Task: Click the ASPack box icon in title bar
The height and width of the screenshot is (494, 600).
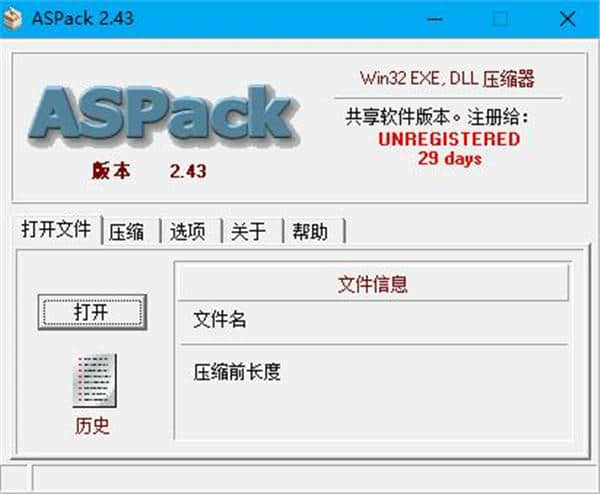Action: click(x=13, y=18)
